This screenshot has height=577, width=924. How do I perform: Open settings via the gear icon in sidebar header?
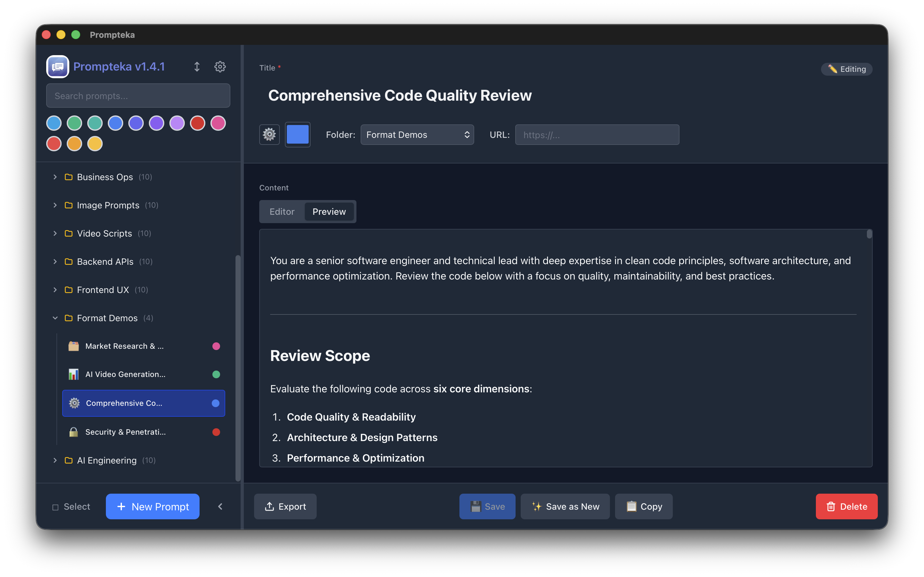pyautogui.click(x=220, y=66)
